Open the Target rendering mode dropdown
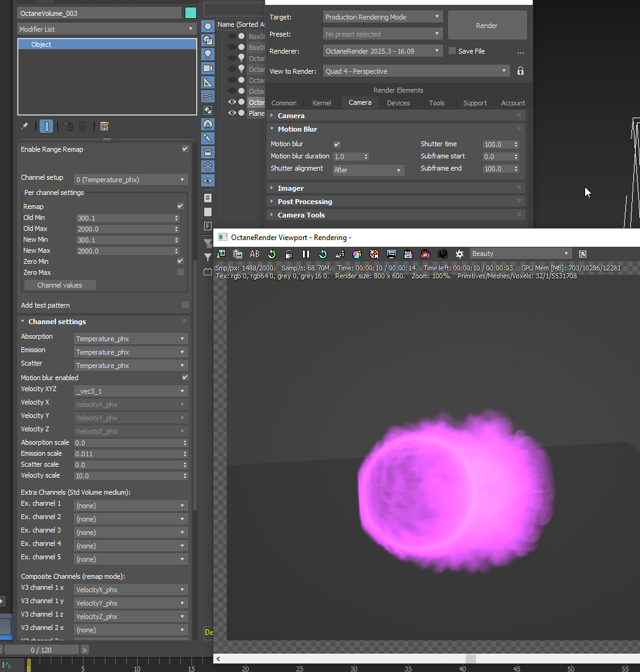This screenshot has height=672, width=640. [382, 17]
